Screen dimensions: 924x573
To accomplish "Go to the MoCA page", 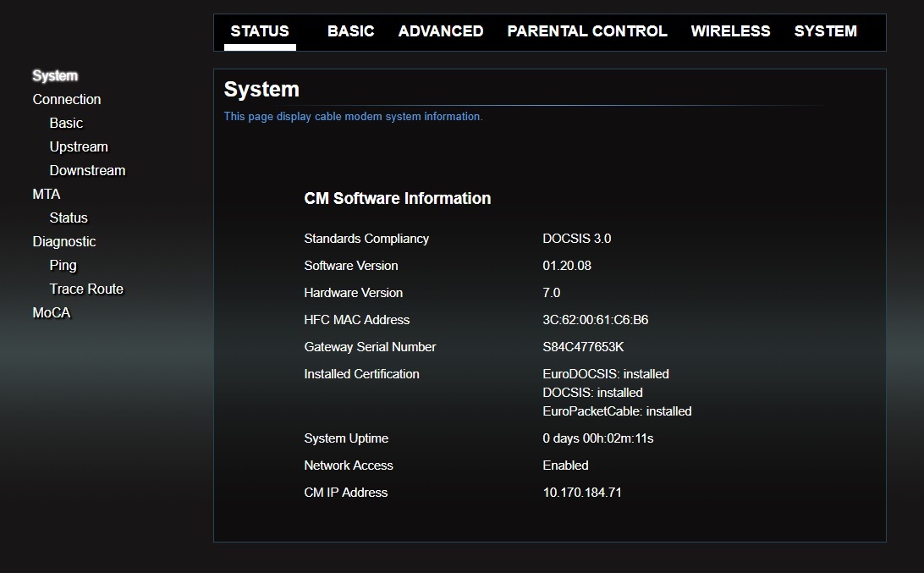I will point(52,312).
